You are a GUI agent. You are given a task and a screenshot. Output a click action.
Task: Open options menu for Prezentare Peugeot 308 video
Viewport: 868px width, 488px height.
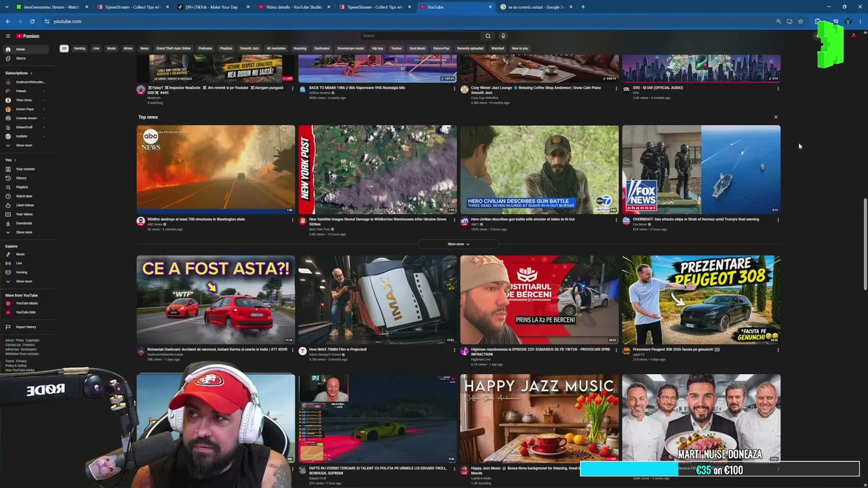click(x=778, y=350)
